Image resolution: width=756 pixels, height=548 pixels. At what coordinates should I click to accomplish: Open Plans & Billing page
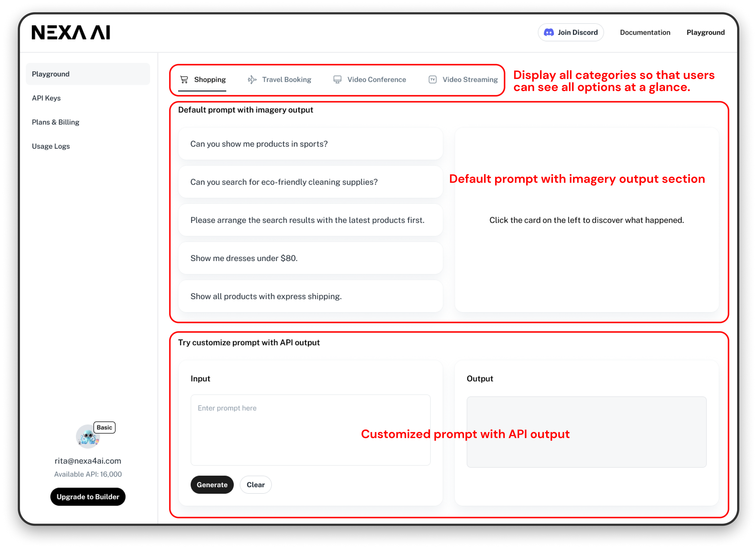[x=56, y=122]
